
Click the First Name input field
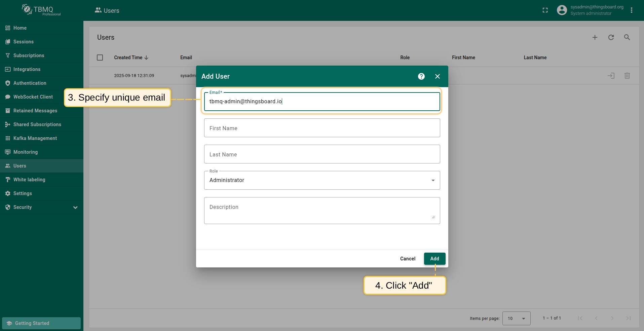[322, 128]
